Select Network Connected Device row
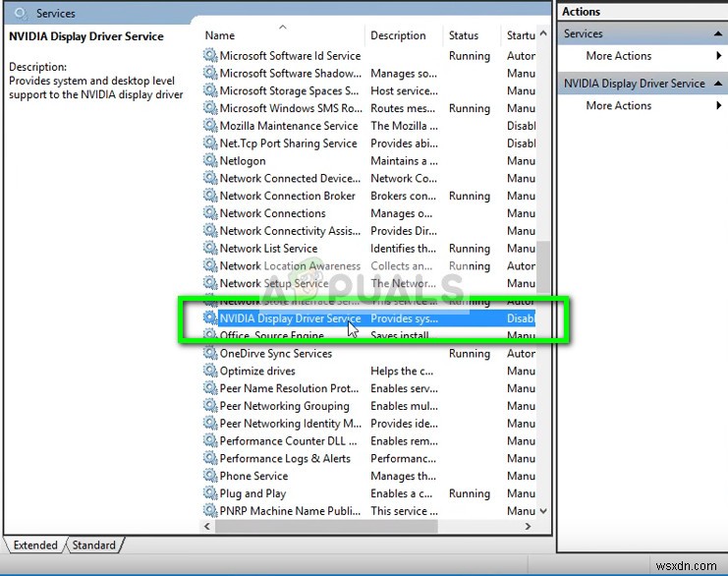Viewport: 728px width, 576px height. tap(369, 178)
